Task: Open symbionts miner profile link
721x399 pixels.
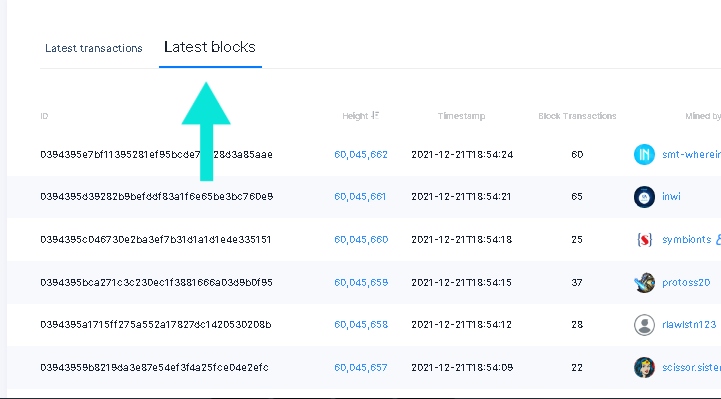Action: [687, 239]
